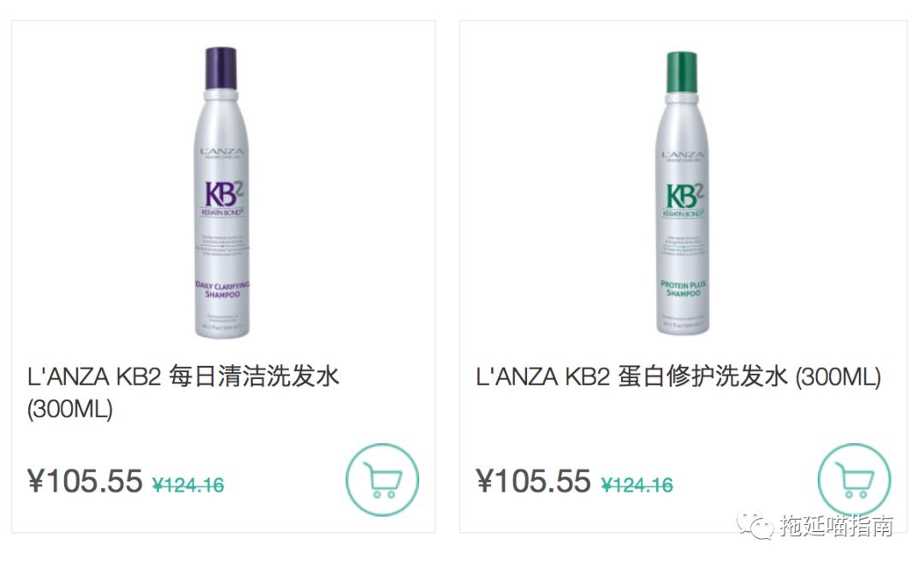Click the 拖延喵指南 watermark text
Screen dimensions: 924x567
[837, 525]
